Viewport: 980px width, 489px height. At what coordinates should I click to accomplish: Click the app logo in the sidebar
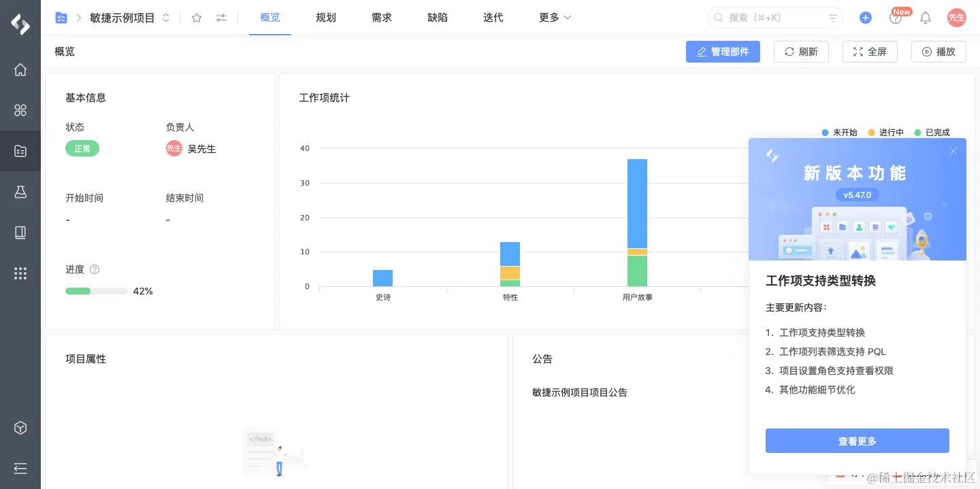pyautogui.click(x=20, y=24)
